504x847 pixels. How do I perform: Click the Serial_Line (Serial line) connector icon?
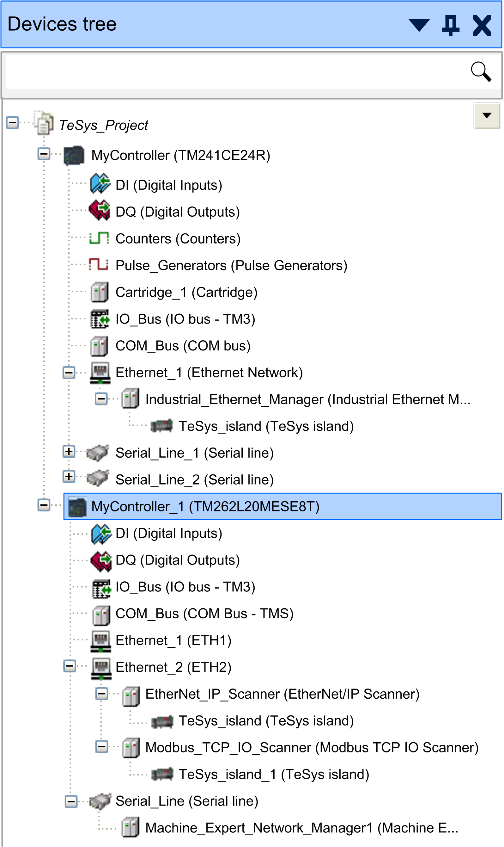(x=100, y=801)
